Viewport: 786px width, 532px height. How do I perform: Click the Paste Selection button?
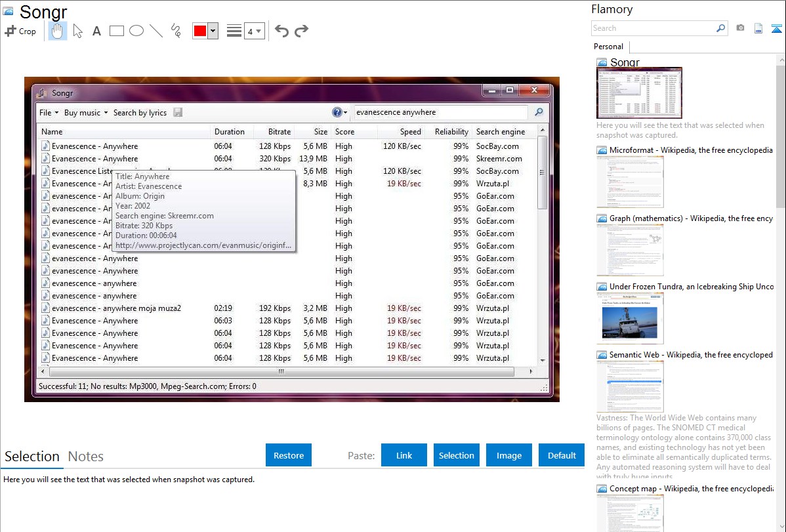(x=456, y=455)
